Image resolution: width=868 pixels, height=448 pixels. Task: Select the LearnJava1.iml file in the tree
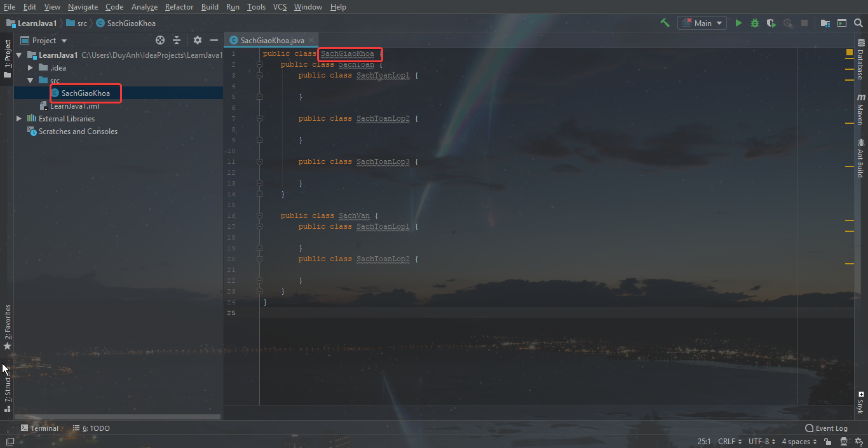(74, 106)
